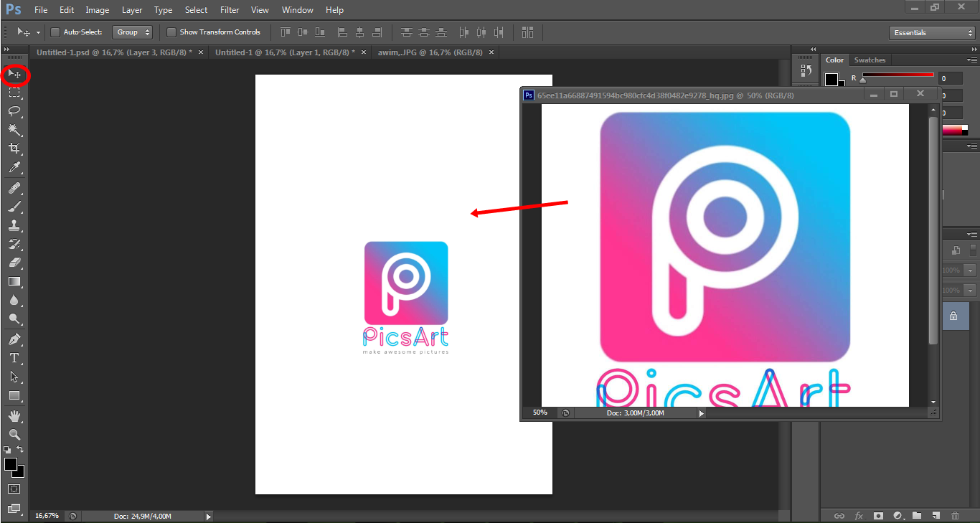The height and width of the screenshot is (523, 980).
Task: Open the Auto-Select Group dropdown
Action: point(133,32)
